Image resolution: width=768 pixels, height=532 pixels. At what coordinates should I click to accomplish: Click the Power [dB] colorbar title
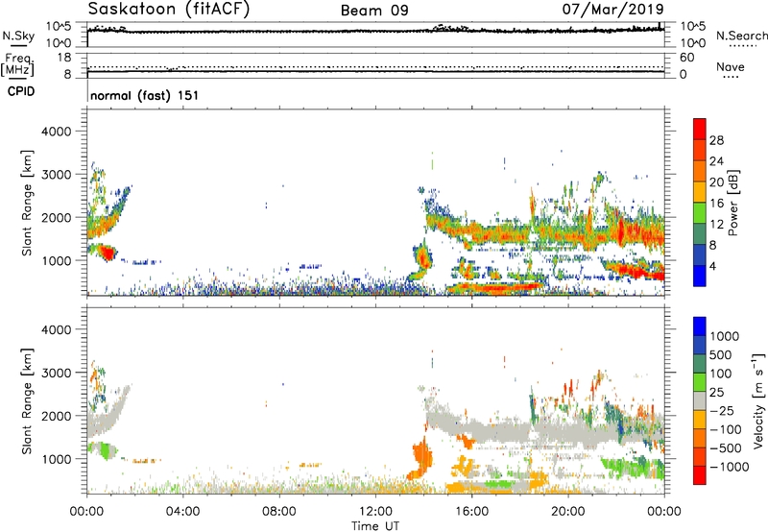pos(732,203)
